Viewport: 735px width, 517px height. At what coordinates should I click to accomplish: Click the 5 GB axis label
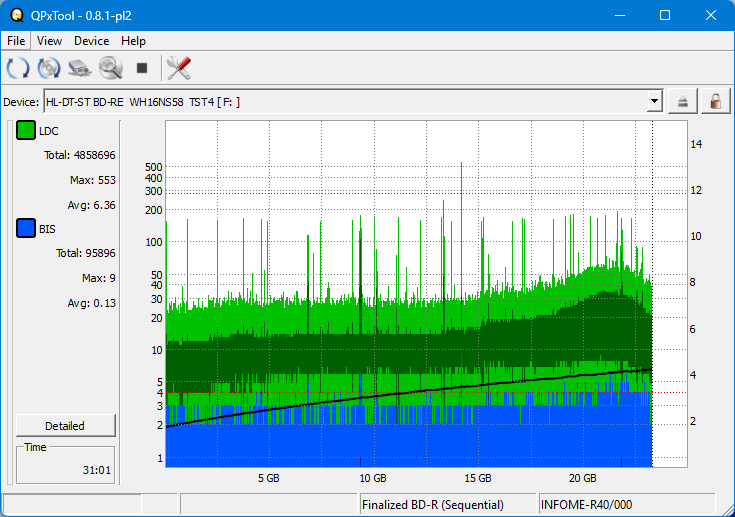pos(269,478)
